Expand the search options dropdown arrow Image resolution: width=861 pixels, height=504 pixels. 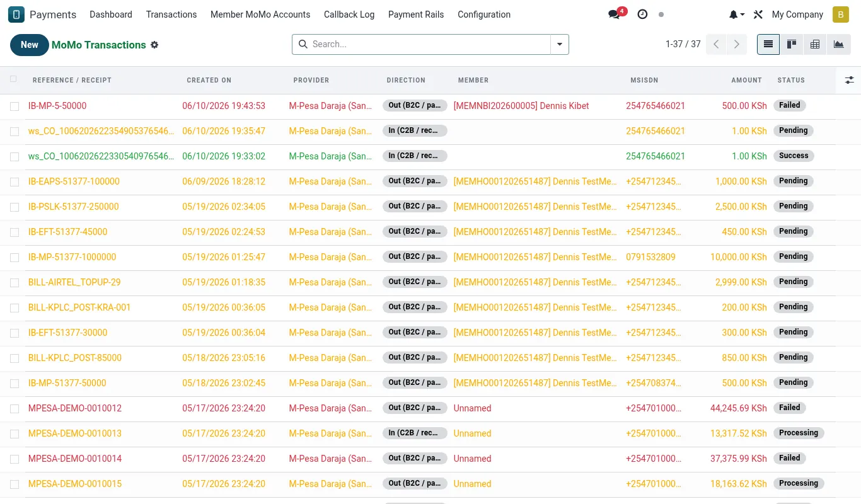coord(560,44)
